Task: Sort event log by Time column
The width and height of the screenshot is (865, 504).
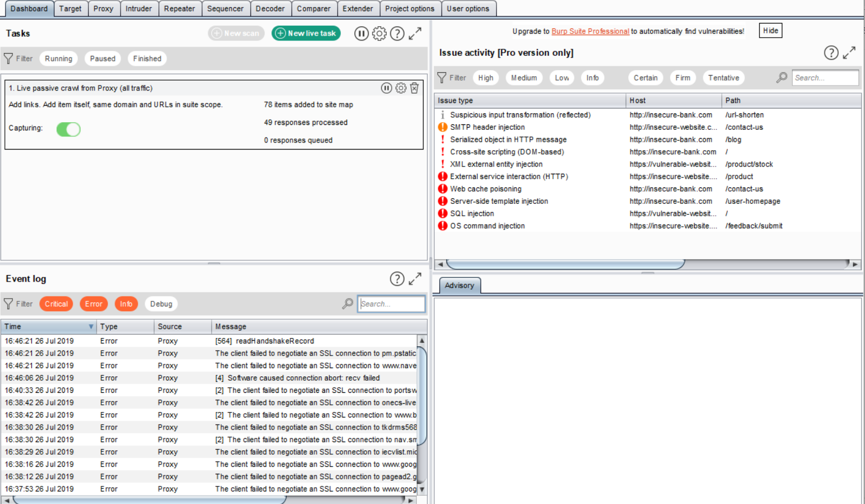Action: pyautogui.click(x=49, y=327)
